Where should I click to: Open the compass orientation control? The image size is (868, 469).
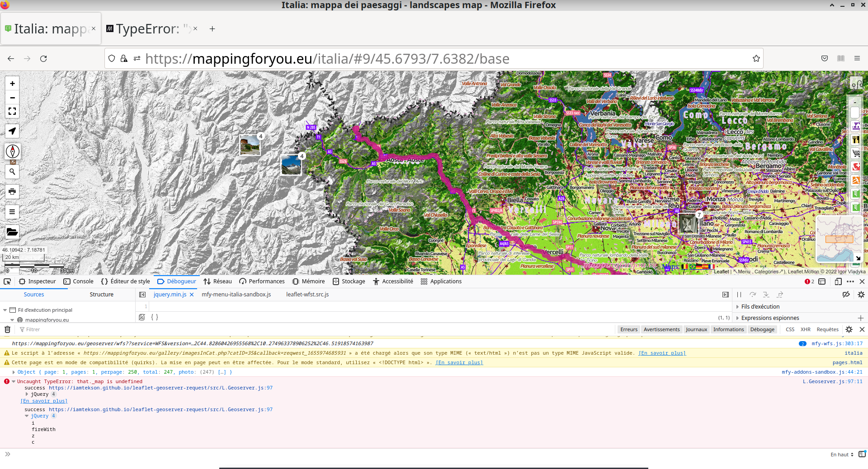click(x=12, y=152)
